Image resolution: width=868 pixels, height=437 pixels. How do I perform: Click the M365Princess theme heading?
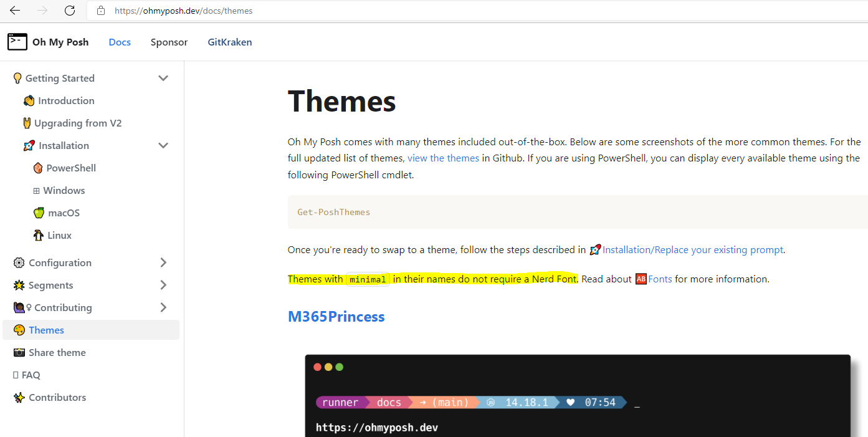point(336,316)
